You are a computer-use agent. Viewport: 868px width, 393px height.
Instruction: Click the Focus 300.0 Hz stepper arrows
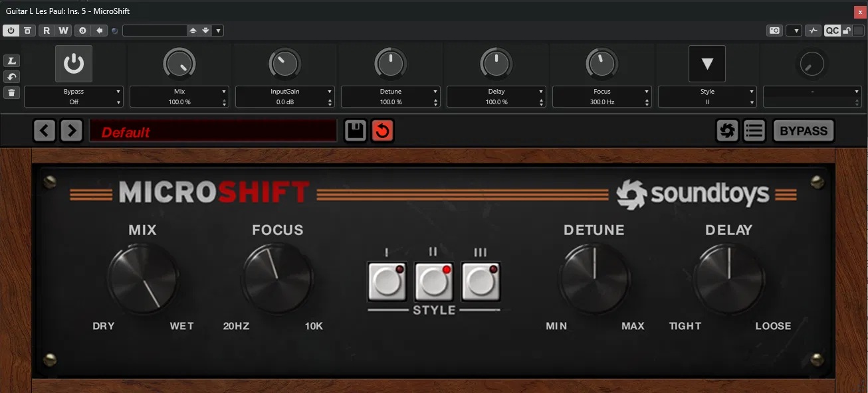(x=647, y=102)
